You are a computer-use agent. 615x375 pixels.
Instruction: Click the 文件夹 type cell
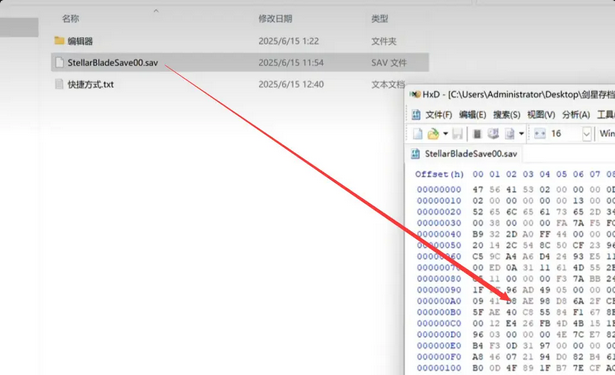pyautogui.click(x=384, y=41)
